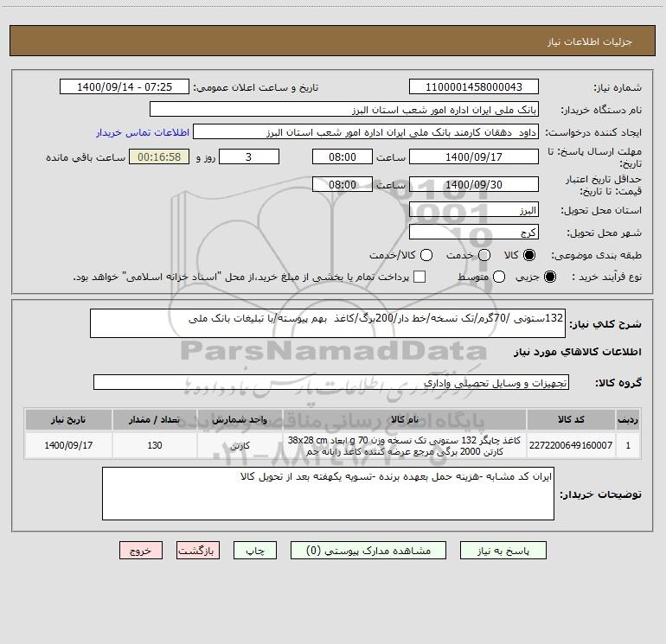Image resolution: width=666 pixels, height=644 pixels.
Task: Click the شرح کلی نیاز description box
Action: (328, 323)
